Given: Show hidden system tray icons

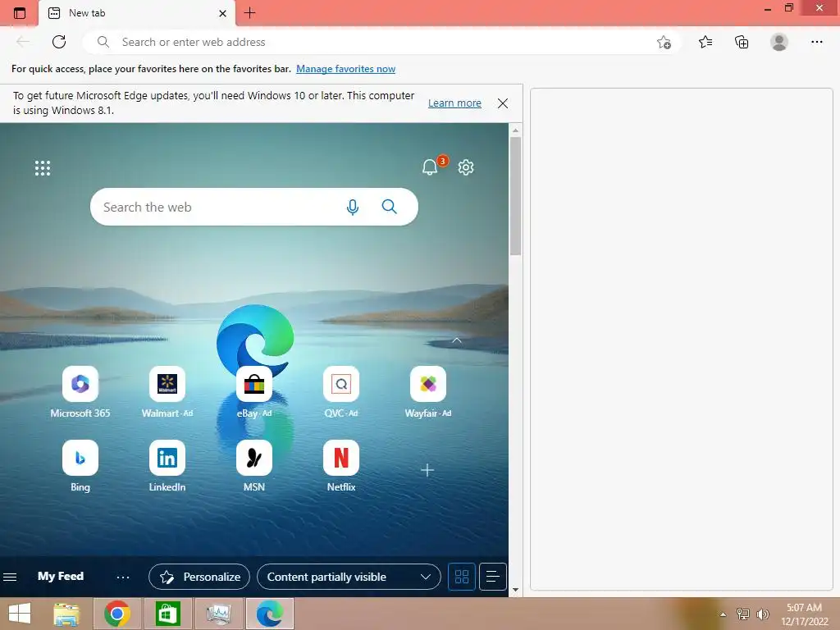Looking at the screenshot, I should point(724,614).
